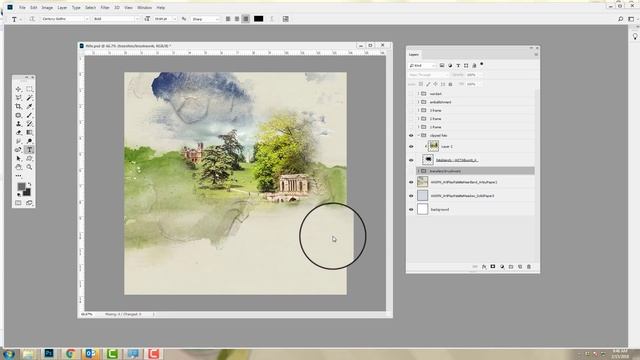Select the Crop tool
This screenshot has width=640, height=360.
[x=18, y=106]
